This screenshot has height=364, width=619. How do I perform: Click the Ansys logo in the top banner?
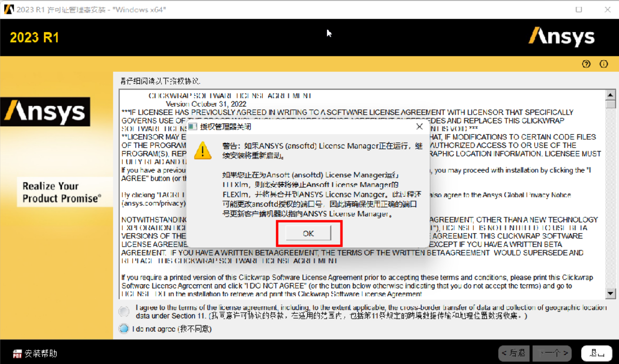tap(562, 37)
